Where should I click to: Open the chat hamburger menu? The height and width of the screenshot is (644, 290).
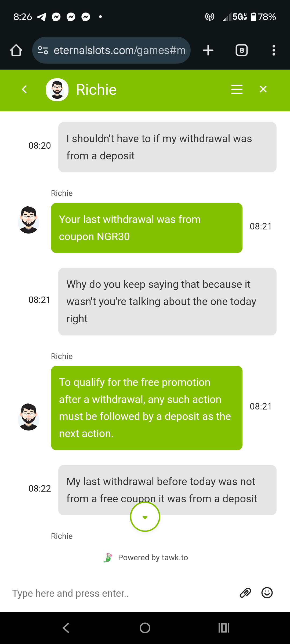[237, 89]
